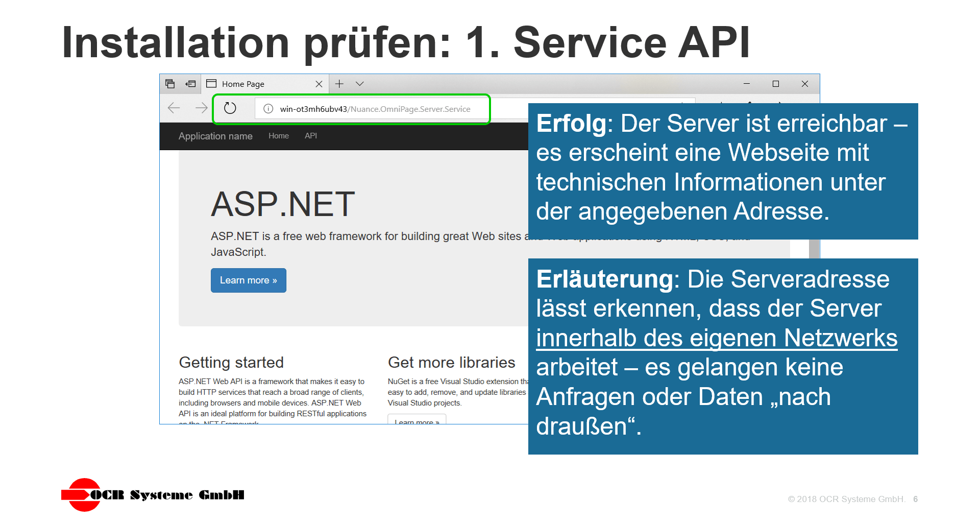Screen dimensions: 980x523
Task: Click the blue Learn more button
Action: pos(248,280)
